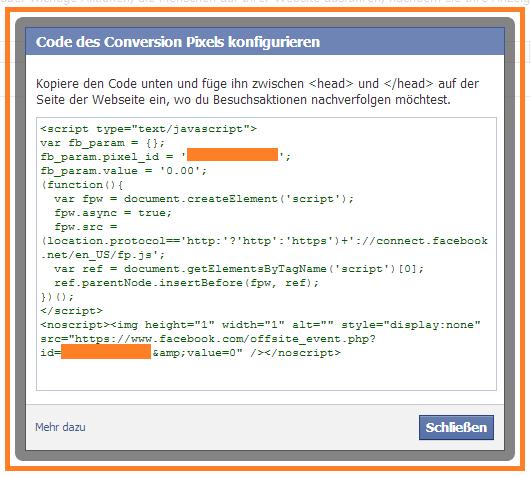Click the '.net/en_US/fp.js' line
Viewport: 531px width, 477px height.
point(102,255)
